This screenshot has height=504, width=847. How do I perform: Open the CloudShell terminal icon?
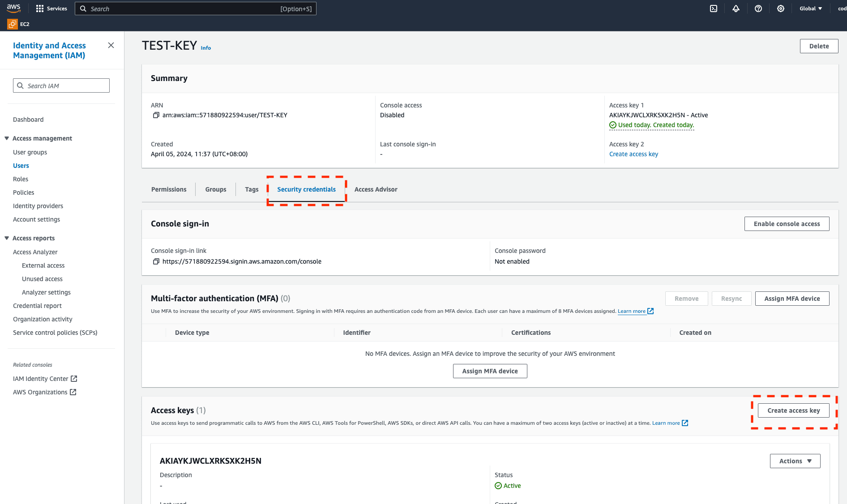coord(714,9)
